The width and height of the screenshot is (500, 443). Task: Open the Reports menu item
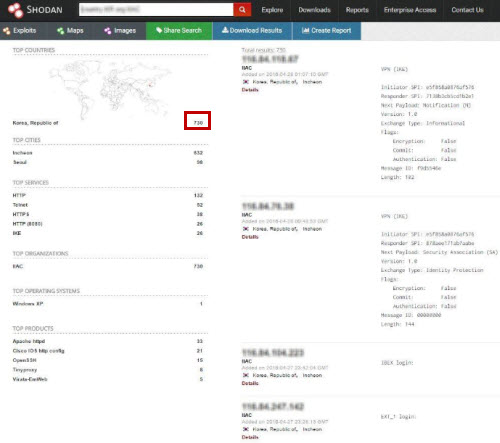(357, 10)
